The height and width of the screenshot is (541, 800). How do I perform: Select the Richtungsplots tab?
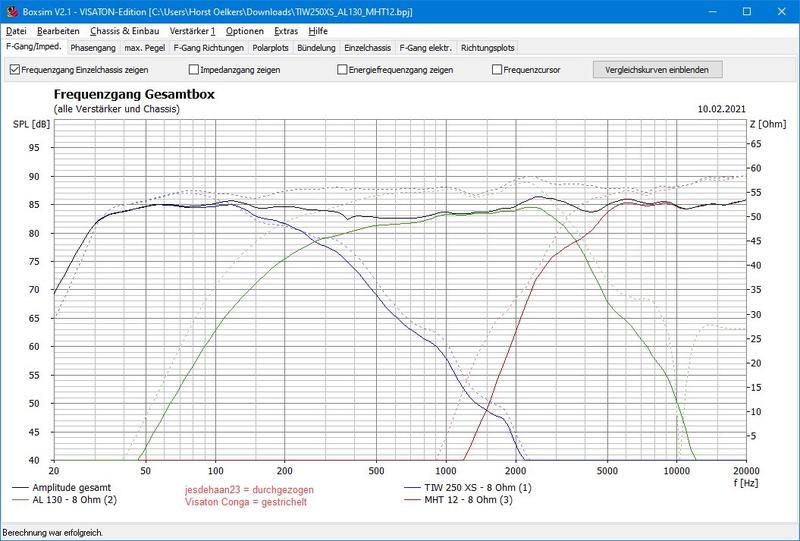coord(488,47)
